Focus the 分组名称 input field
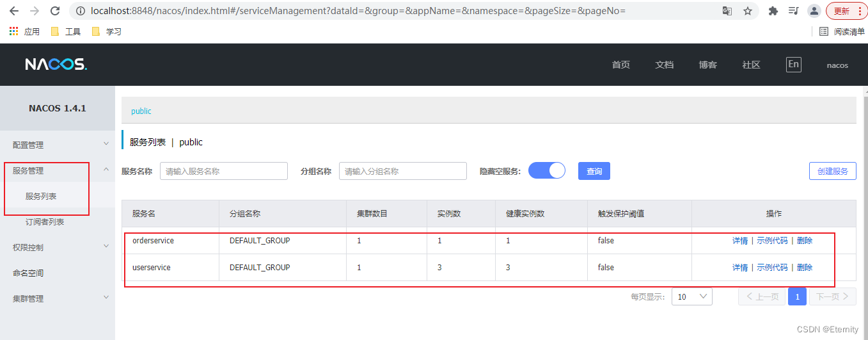 pyautogui.click(x=403, y=171)
